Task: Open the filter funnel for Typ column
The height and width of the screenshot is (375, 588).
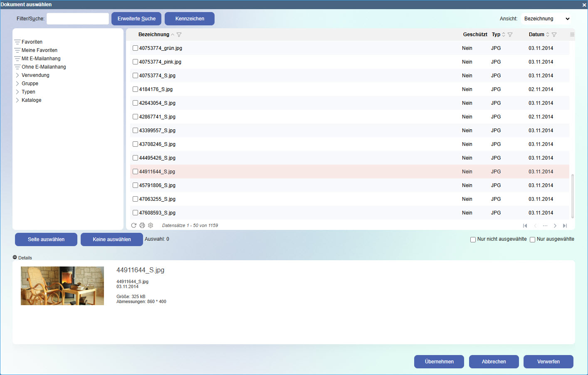Action: click(x=510, y=35)
